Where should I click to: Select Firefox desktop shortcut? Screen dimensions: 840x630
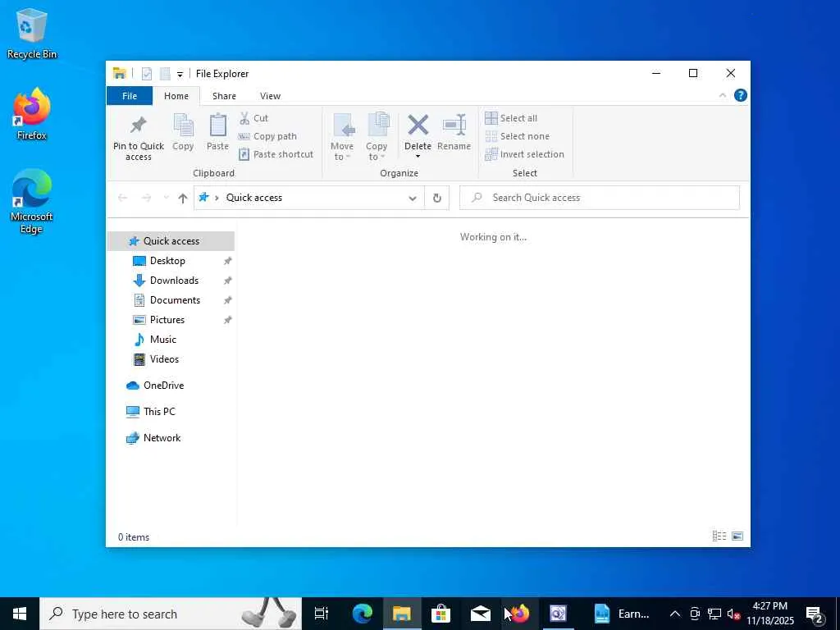point(32,114)
